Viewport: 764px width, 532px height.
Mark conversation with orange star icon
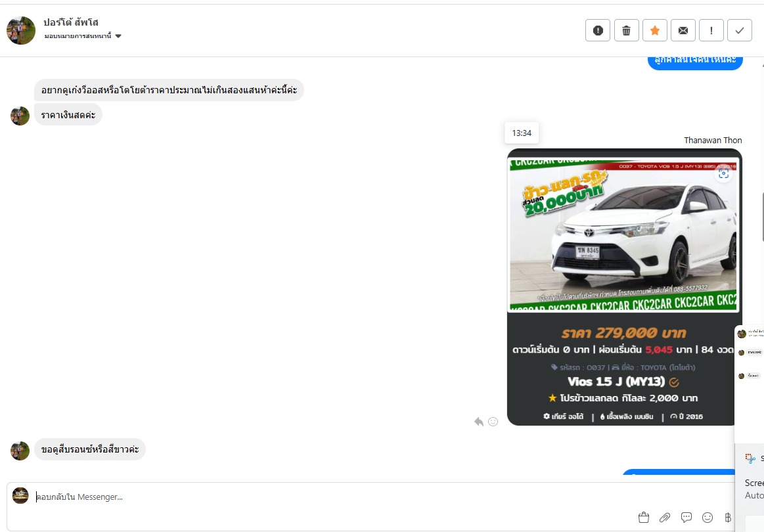tap(655, 31)
